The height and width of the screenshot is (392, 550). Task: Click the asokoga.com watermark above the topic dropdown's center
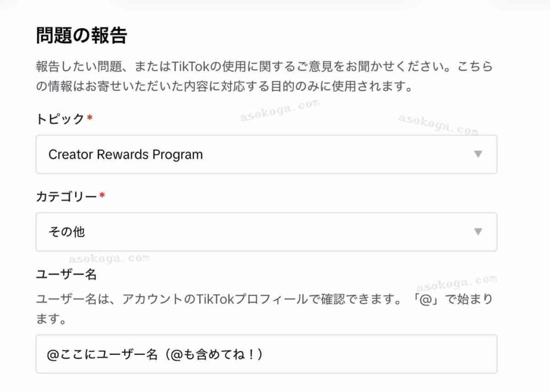point(279,110)
